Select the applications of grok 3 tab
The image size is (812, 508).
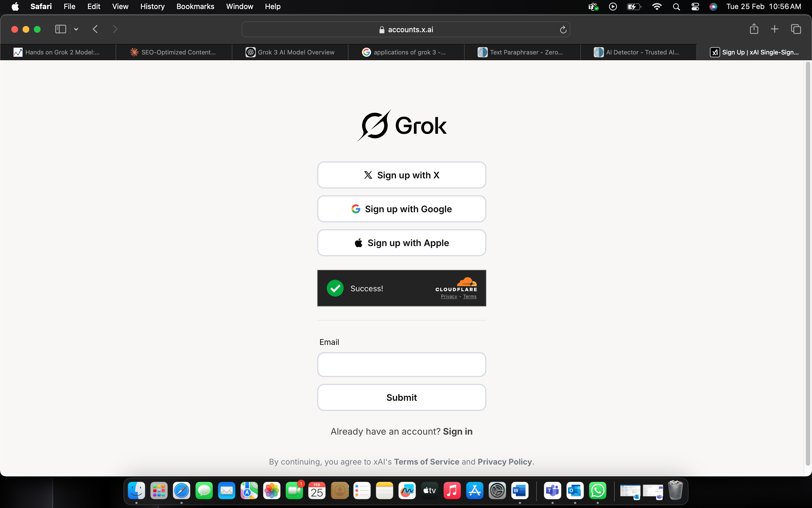pyautogui.click(x=406, y=52)
